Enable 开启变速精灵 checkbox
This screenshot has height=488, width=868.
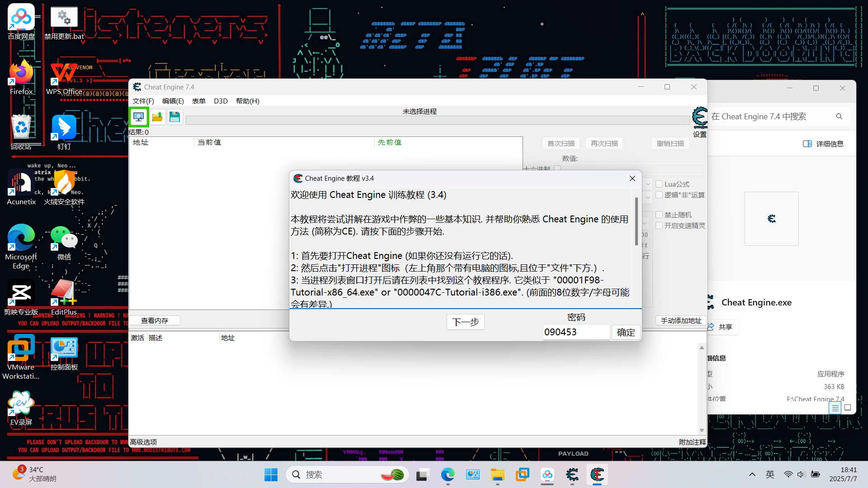[x=659, y=225]
